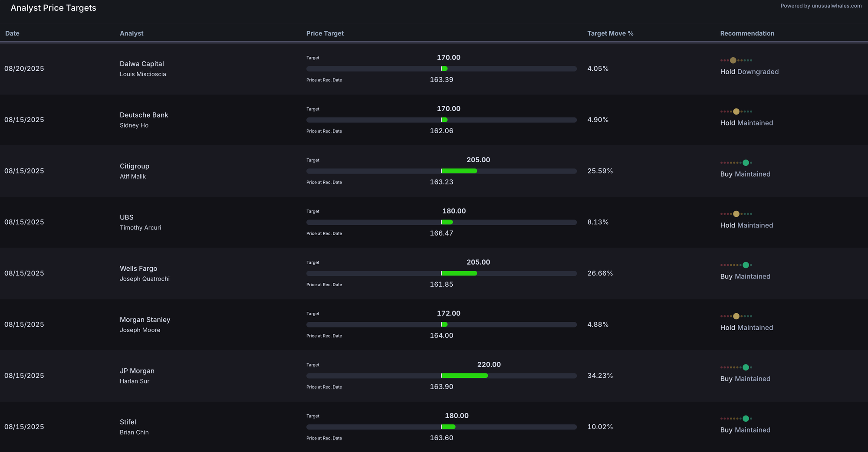Viewport: 868px width, 452px height.
Task: Click the 4.90% target move value
Action: click(x=598, y=120)
